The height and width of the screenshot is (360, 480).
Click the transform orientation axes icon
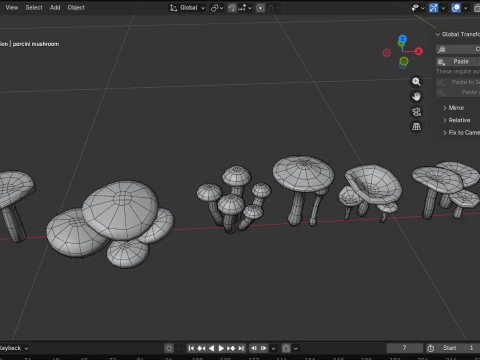coord(173,8)
